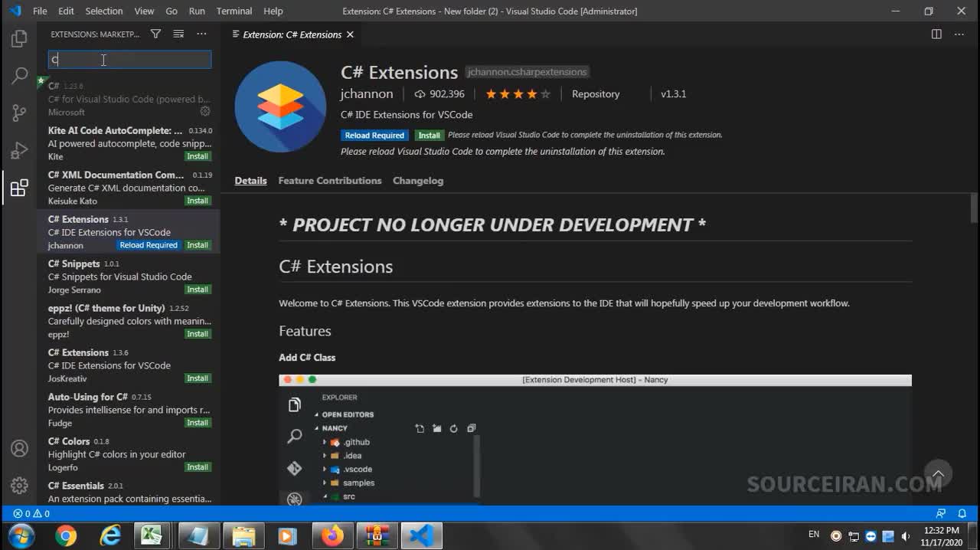The width and height of the screenshot is (980, 550).
Task: Switch to Feature Contributions tab
Action: pyautogui.click(x=329, y=181)
